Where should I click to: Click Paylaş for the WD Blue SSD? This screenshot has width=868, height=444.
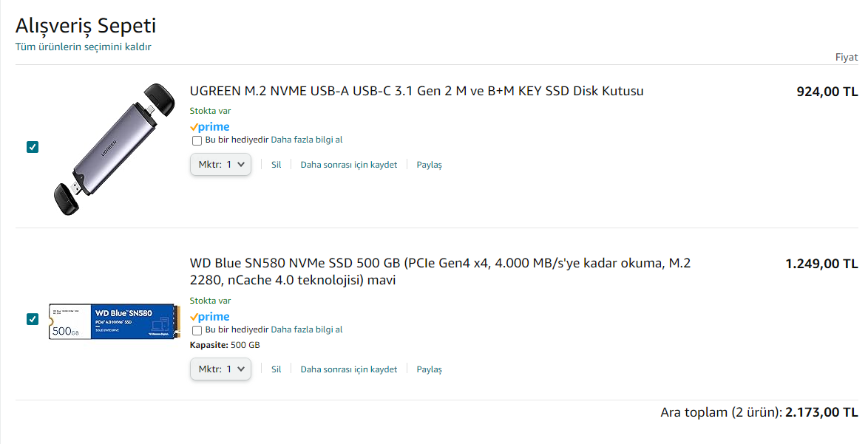[429, 369]
